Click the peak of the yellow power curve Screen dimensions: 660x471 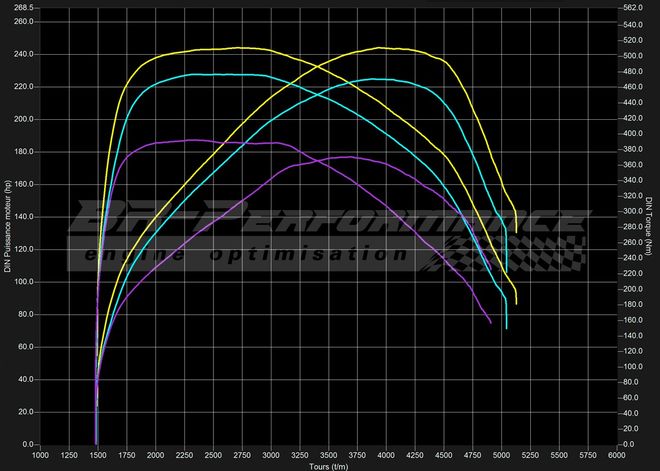[x=383, y=47]
